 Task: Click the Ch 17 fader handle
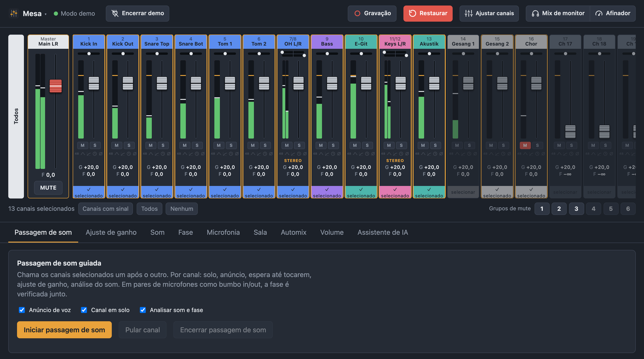(570, 131)
